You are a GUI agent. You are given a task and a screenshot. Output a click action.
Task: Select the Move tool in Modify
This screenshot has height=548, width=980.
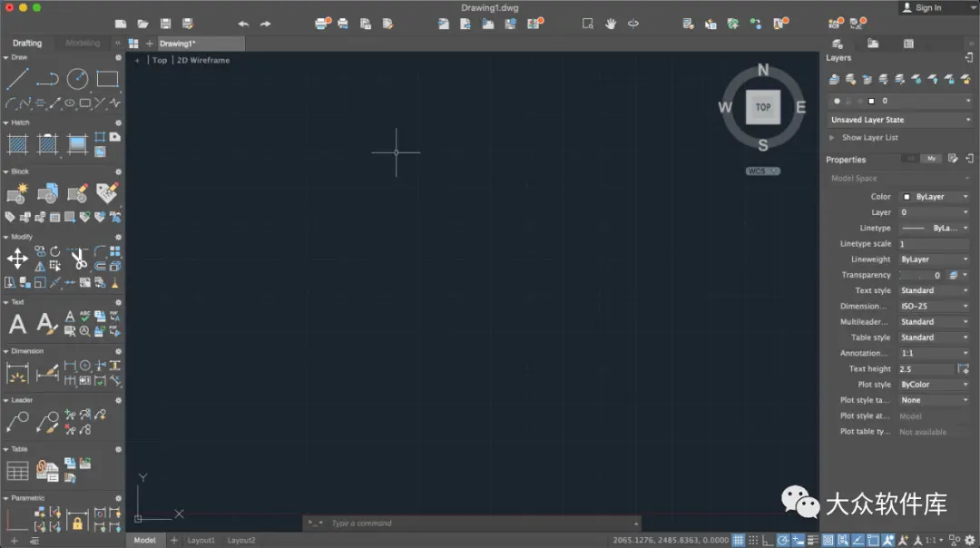coord(17,258)
